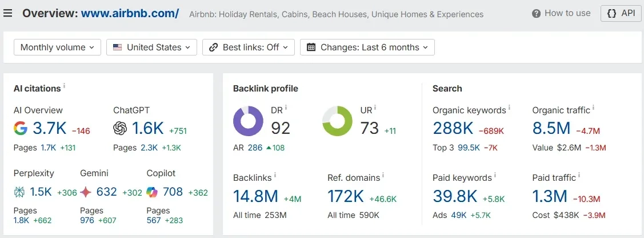Click the Organic traffic 8.5M value

pyautogui.click(x=551, y=129)
